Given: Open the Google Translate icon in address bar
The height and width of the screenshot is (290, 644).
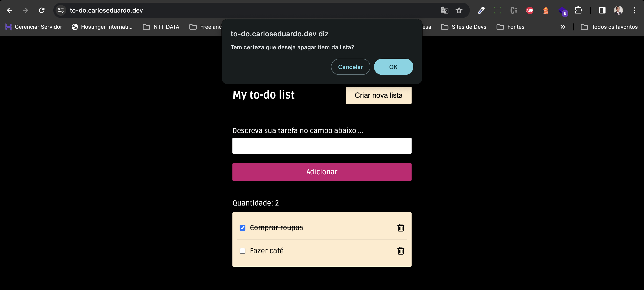Looking at the screenshot, I should [x=444, y=10].
